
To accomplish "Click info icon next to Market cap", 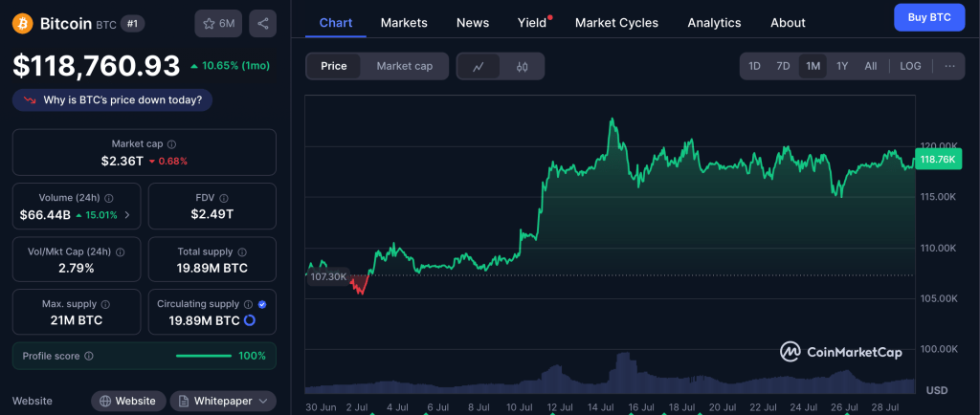I will [172, 143].
